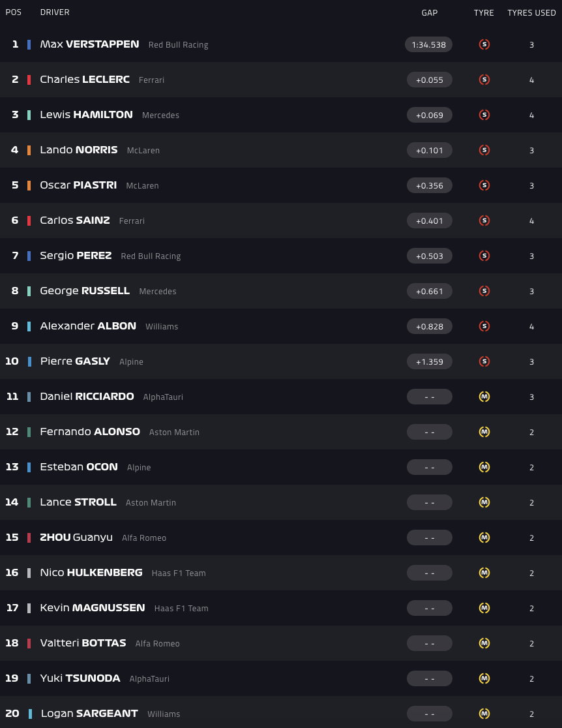Click Gasly's +1.359 gap badge
This screenshot has height=728, width=562.
coord(429,361)
